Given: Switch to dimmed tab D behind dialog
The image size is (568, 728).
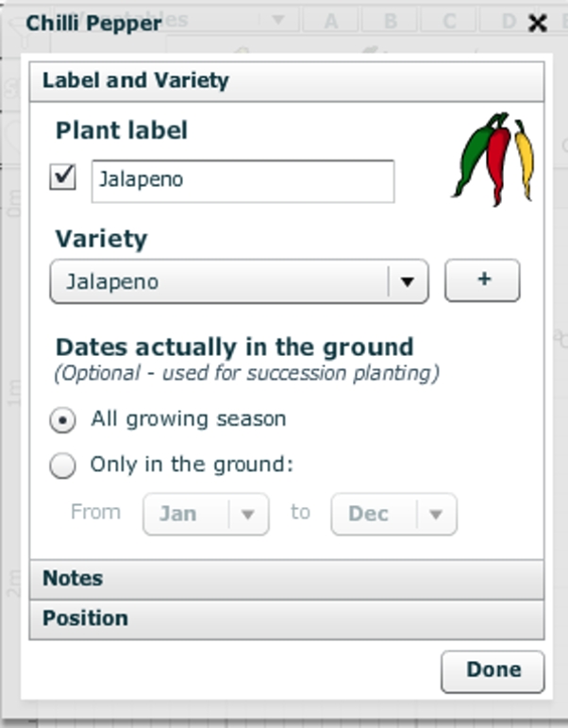Looking at the screenshot, I should [508, 21].
